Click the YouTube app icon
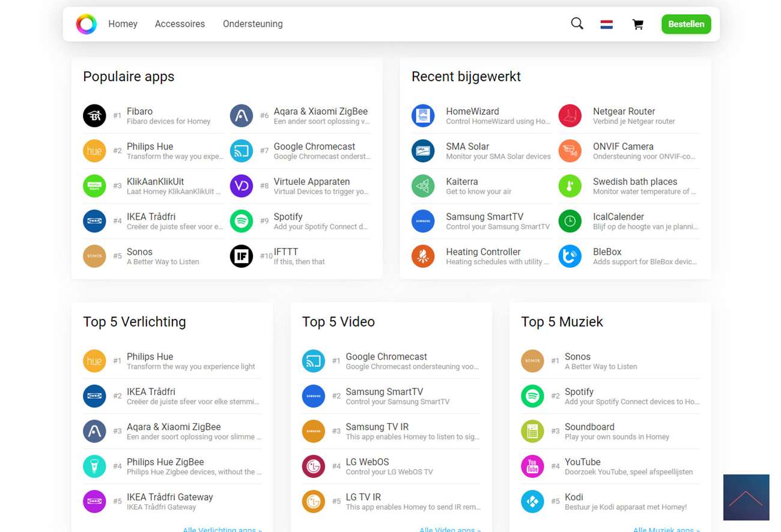The height and width of the screenshot is (532, 781). pos(532,467)
